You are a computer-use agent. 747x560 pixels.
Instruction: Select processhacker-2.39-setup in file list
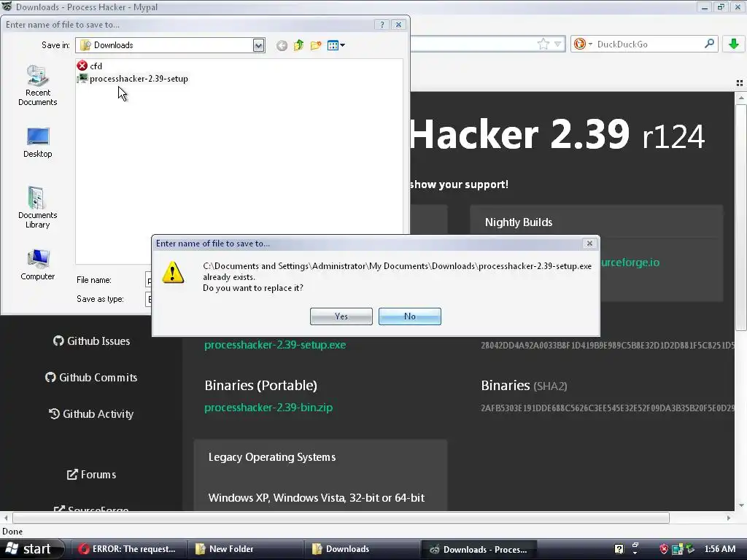pos(133,79)
